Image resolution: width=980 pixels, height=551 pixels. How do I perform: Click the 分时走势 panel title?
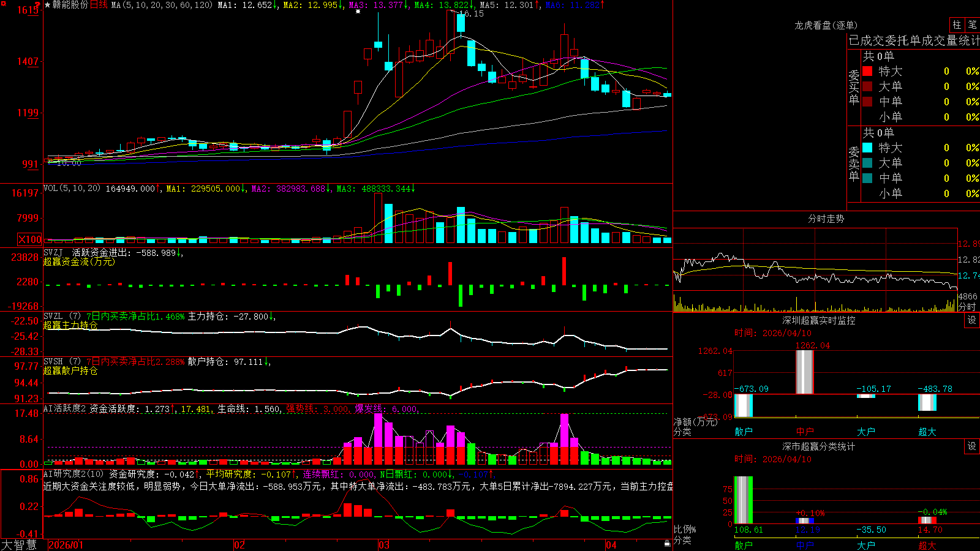click(x=826, y=219)
